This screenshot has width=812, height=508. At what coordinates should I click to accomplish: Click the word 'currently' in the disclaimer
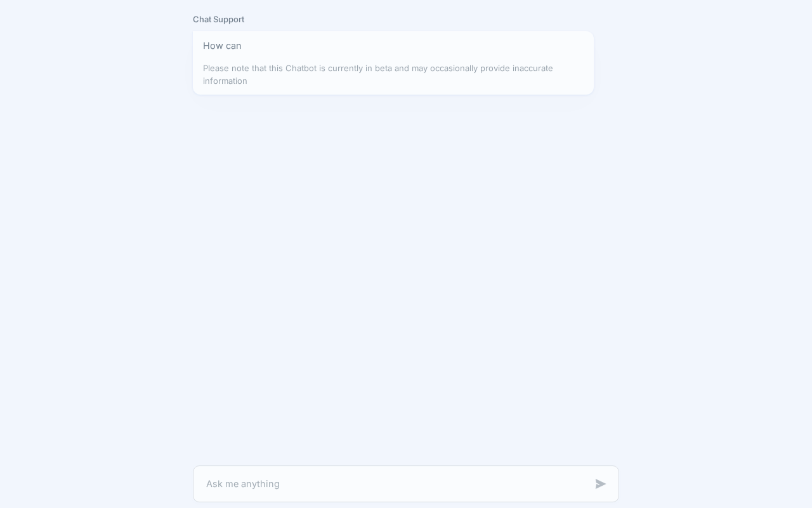345,69
